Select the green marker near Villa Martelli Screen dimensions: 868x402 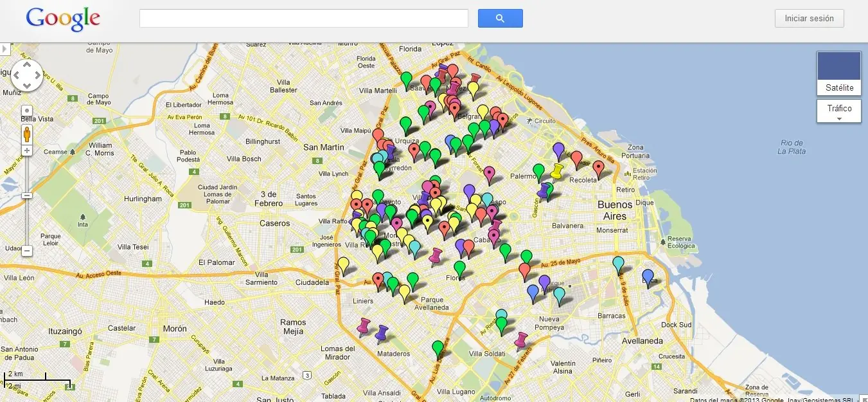[406, 79]
